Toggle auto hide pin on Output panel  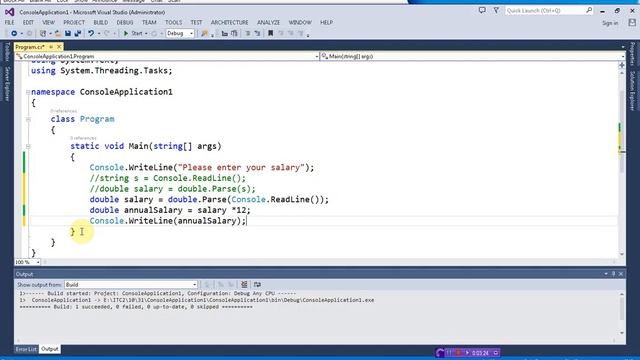pos(613,274)
